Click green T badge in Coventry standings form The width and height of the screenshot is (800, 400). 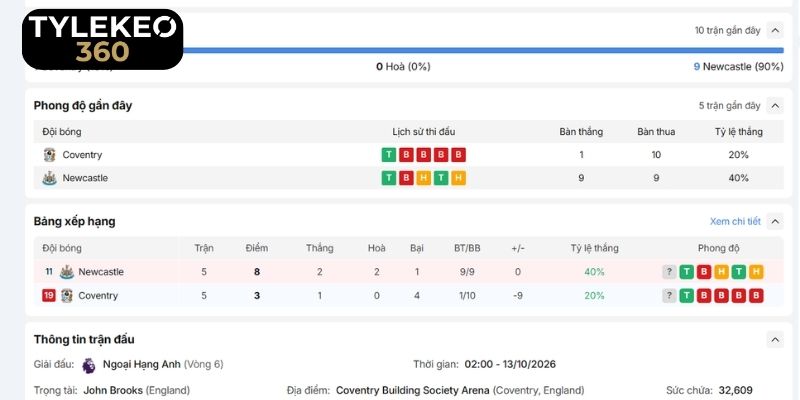687,295
